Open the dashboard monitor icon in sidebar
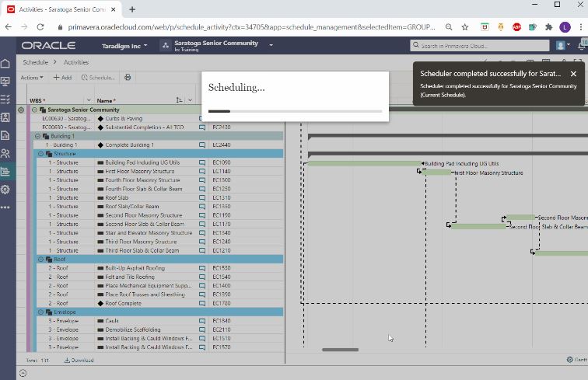 5,82
